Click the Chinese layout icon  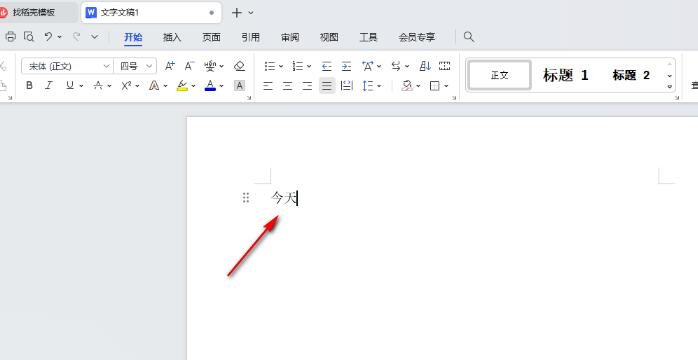pyautogui.click(x=367, y=66)
